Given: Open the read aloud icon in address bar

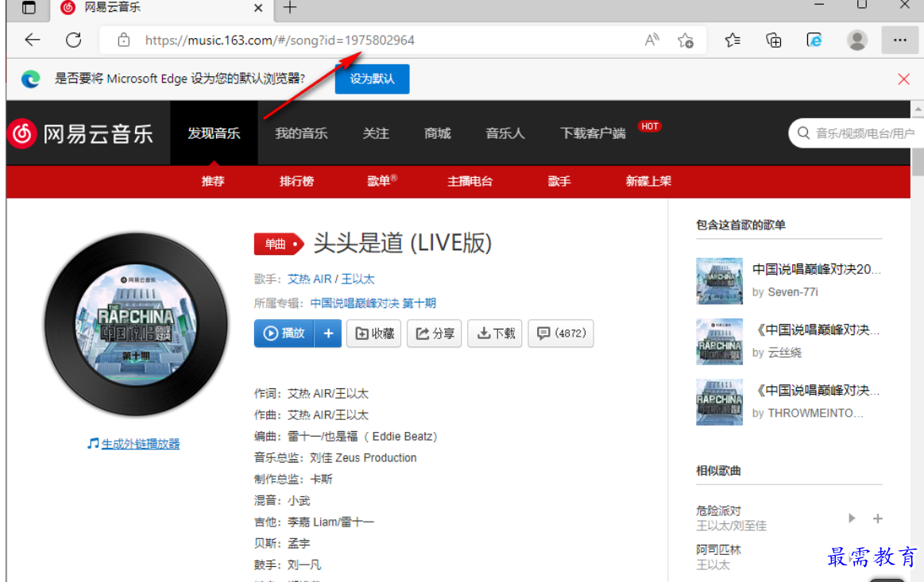Looking at the screenshot, I should click(x=651, y=40).
